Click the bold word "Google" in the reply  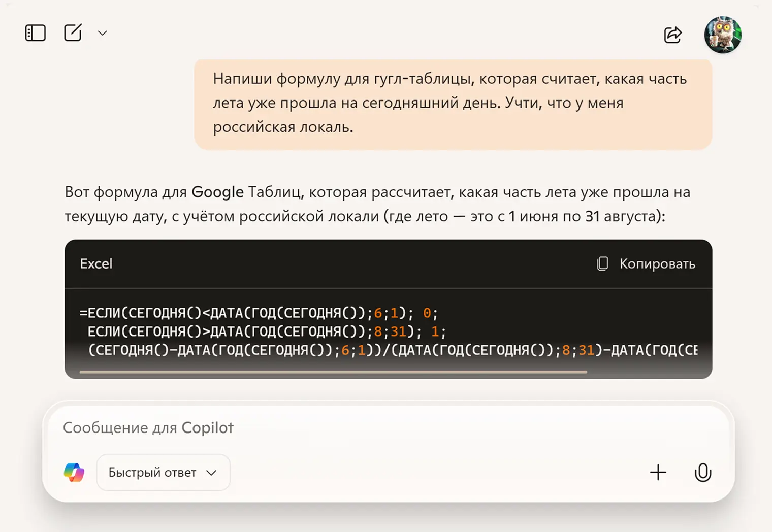[x=217, y=192]
